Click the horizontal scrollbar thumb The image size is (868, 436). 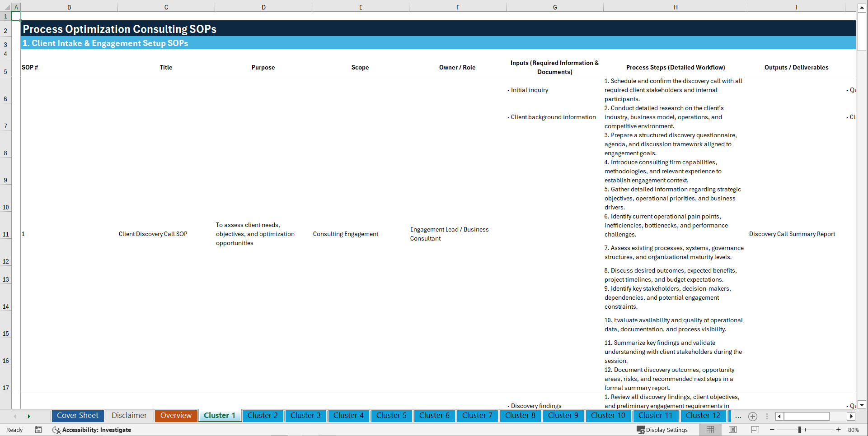(807, 416)
